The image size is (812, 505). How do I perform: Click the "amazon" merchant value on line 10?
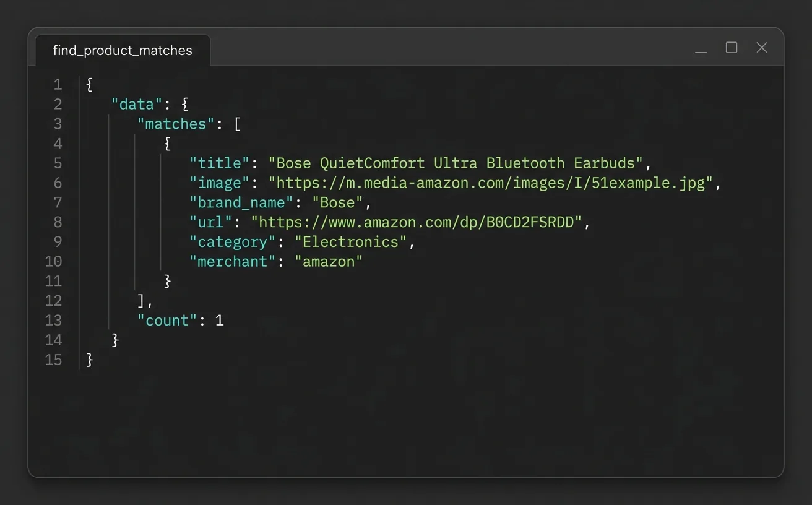point(329,261)
